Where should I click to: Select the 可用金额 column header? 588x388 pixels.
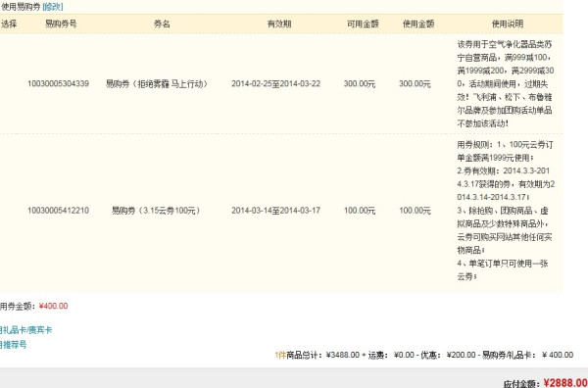pyautogui.click(x=363, y=24)
